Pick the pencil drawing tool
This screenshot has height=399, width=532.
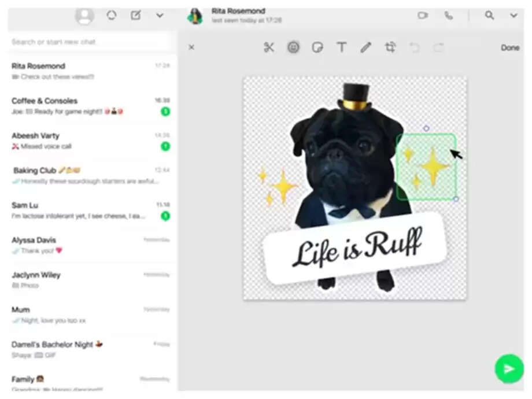point(366,47)
